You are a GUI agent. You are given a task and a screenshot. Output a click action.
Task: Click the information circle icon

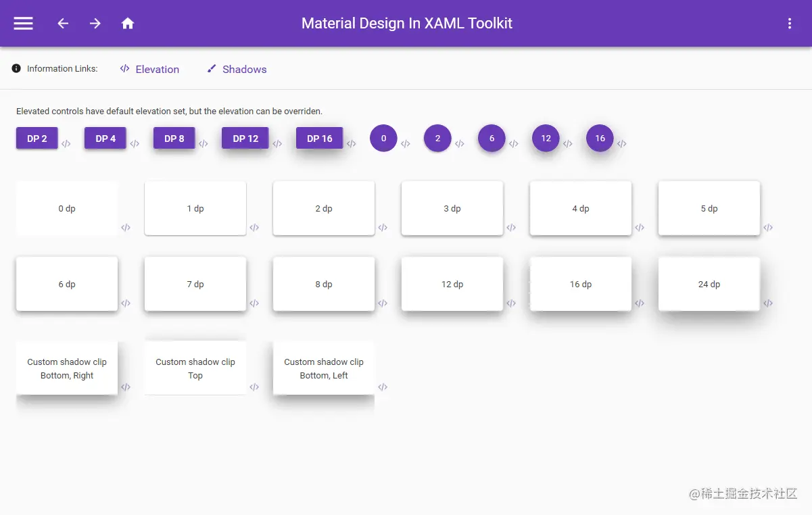pos(16,68)
